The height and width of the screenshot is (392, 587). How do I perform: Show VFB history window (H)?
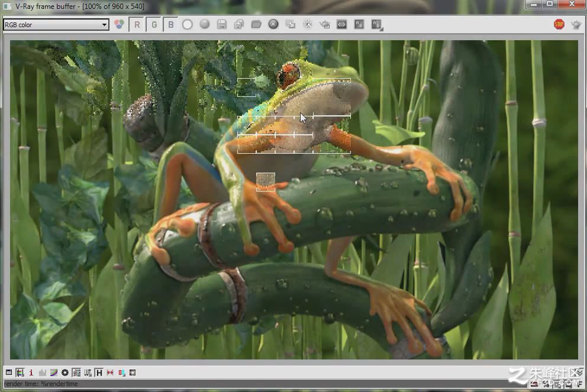(x=99, y=372)
